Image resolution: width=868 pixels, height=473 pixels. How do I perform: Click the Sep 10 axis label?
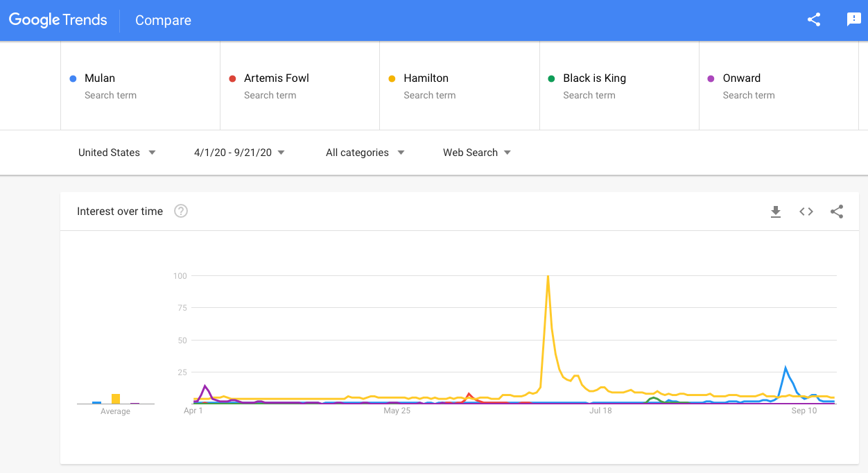pos(804,411)
